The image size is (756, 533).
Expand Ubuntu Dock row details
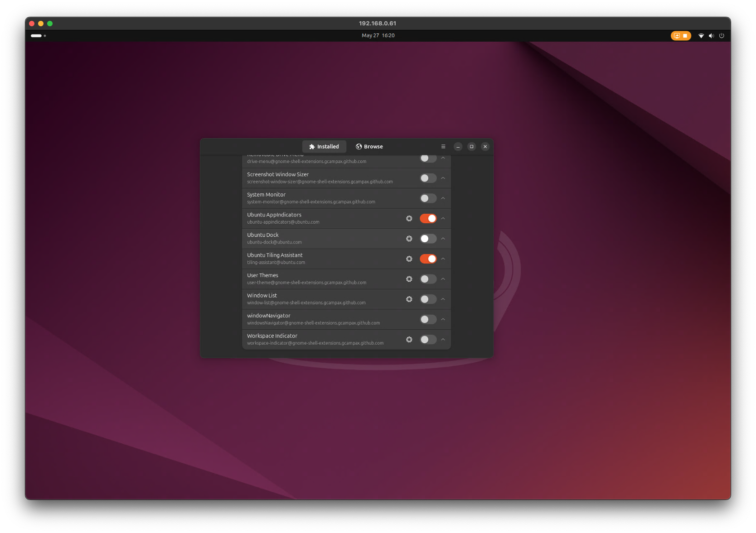click(443, 239)
